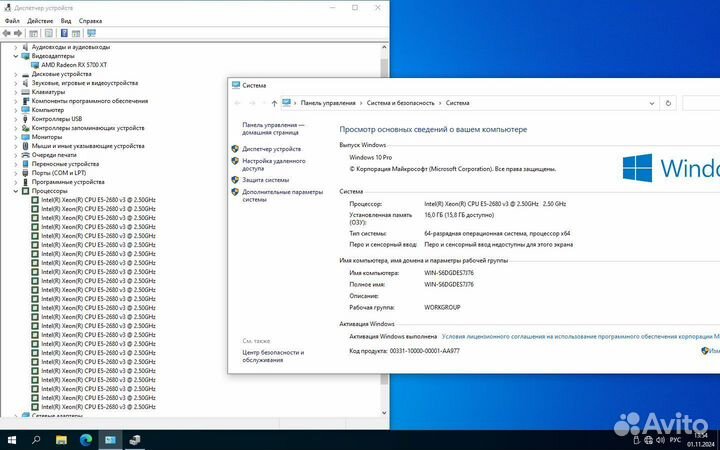This screenshot has width=720, height=450.
Task: Select the last Intel Xeon E5-2680 v3 entry
Action: coord(98,407)
